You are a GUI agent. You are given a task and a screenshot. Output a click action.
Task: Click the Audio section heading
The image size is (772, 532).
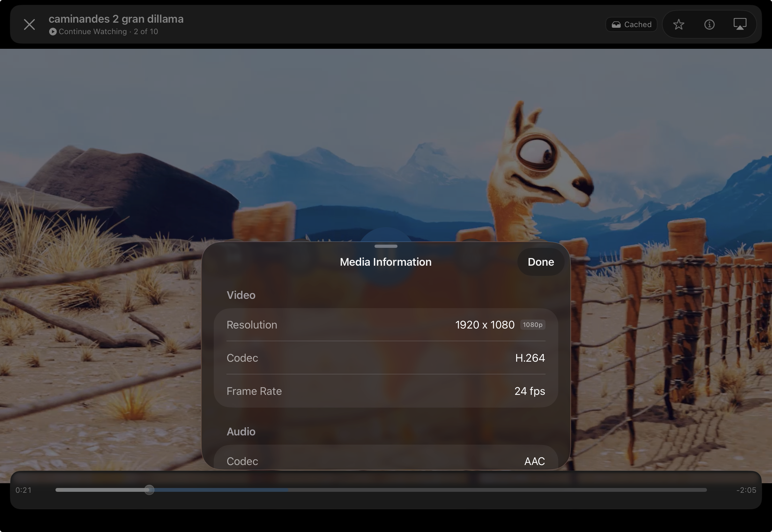(x=241, y=431)
